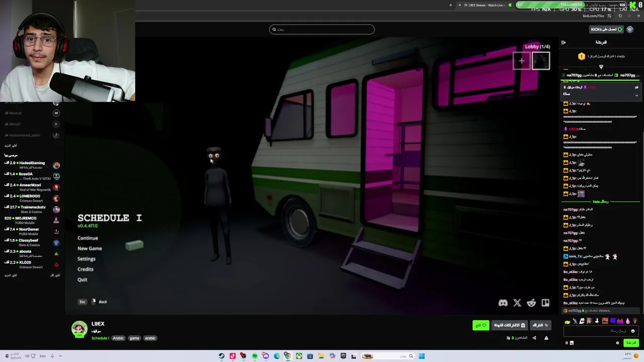
Task: Gift subscriptions with the gift button
Action: 509,325
